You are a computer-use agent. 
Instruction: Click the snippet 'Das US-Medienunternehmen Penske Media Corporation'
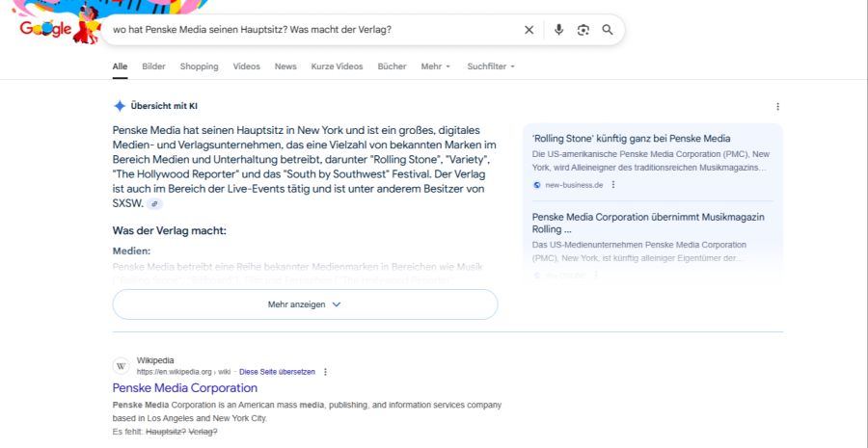pyautogui.click(x=639, y=251)
